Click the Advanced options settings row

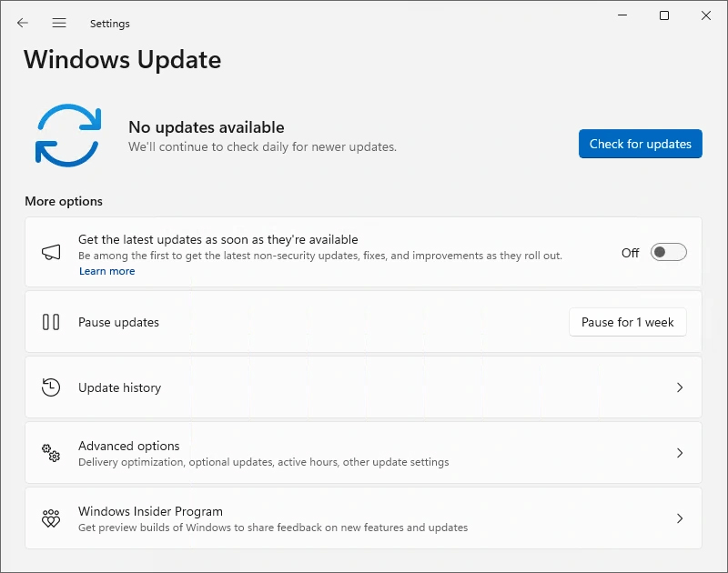coord(364,452)
